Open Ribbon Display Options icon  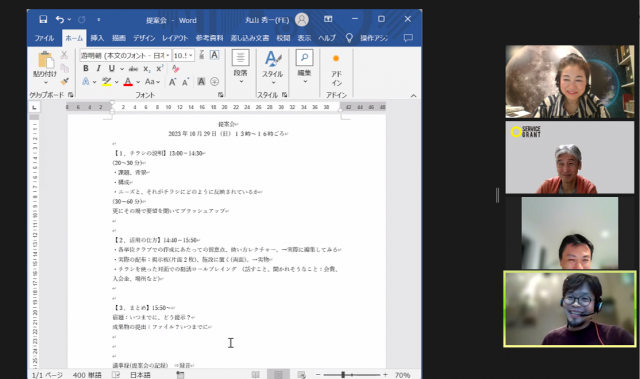coord(328,19)
